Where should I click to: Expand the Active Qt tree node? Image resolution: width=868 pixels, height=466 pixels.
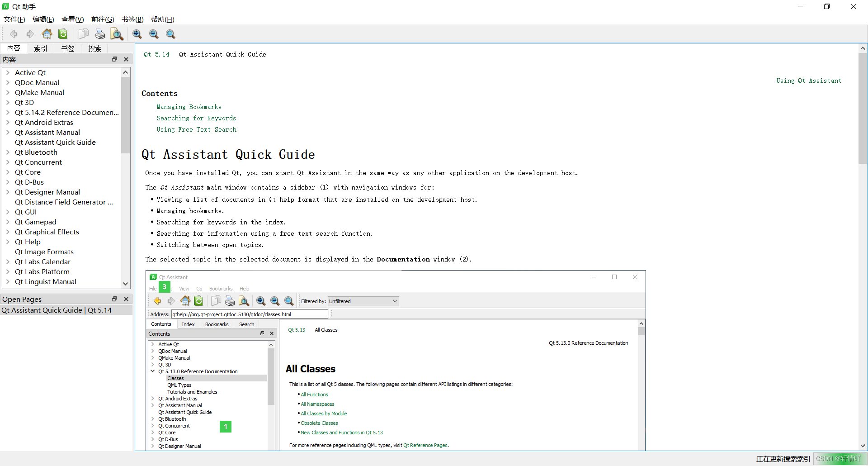(8, 72)
